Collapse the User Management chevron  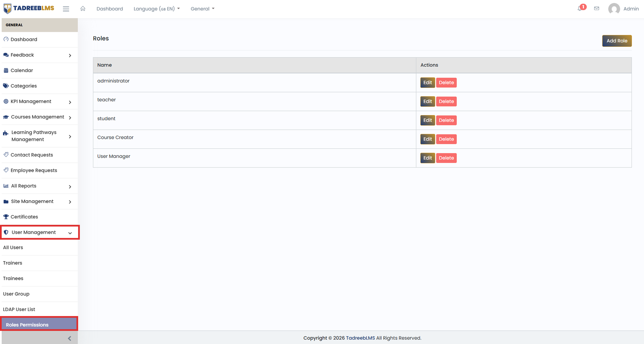[x=70, y=233]
